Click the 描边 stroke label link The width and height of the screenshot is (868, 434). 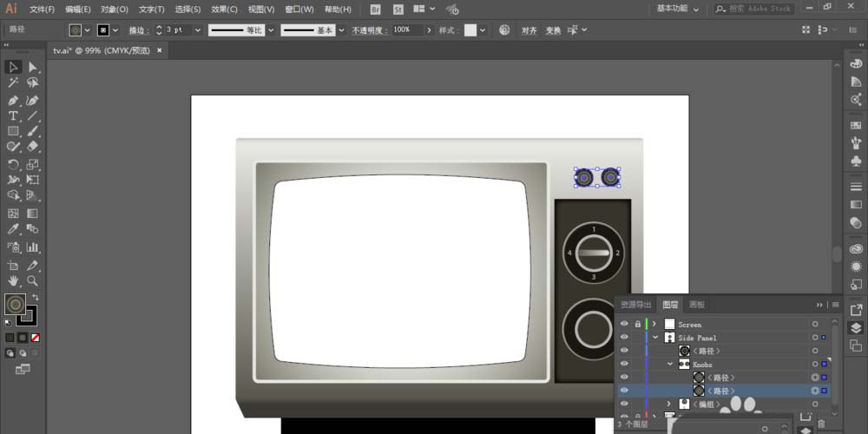coord(139,30)
